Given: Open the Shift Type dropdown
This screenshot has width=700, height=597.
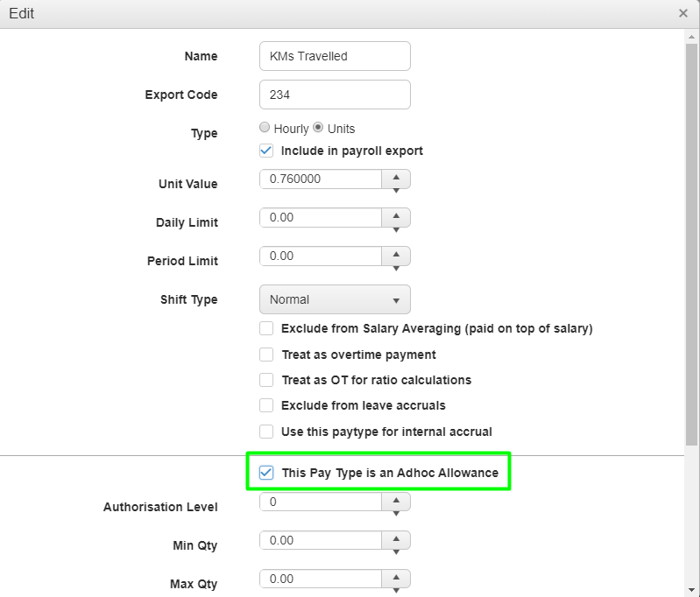Looking at the screenshot, I should (335, 299).
